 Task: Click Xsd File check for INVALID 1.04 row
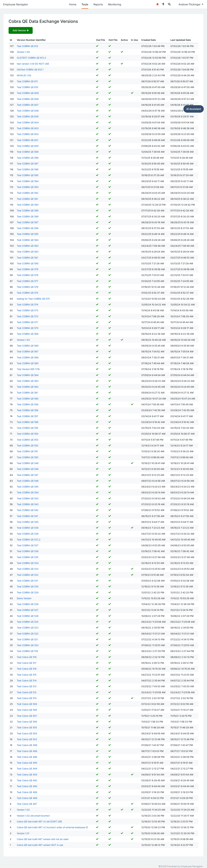click(97, 75)
